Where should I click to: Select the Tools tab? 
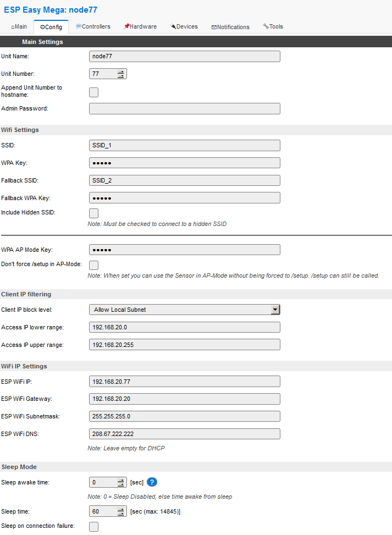point(273,26)
